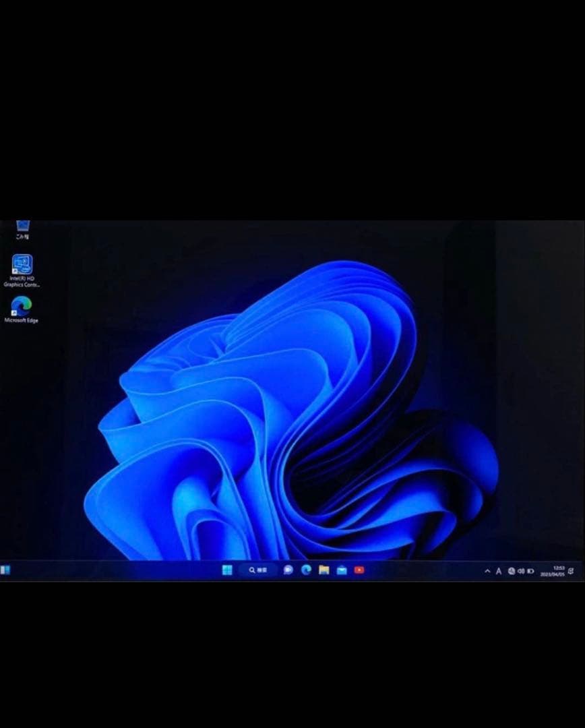585x728 pixels.
Task: Toggle the IME input mode indicator A
Action: pyautogui.click(x=499, y=571)
